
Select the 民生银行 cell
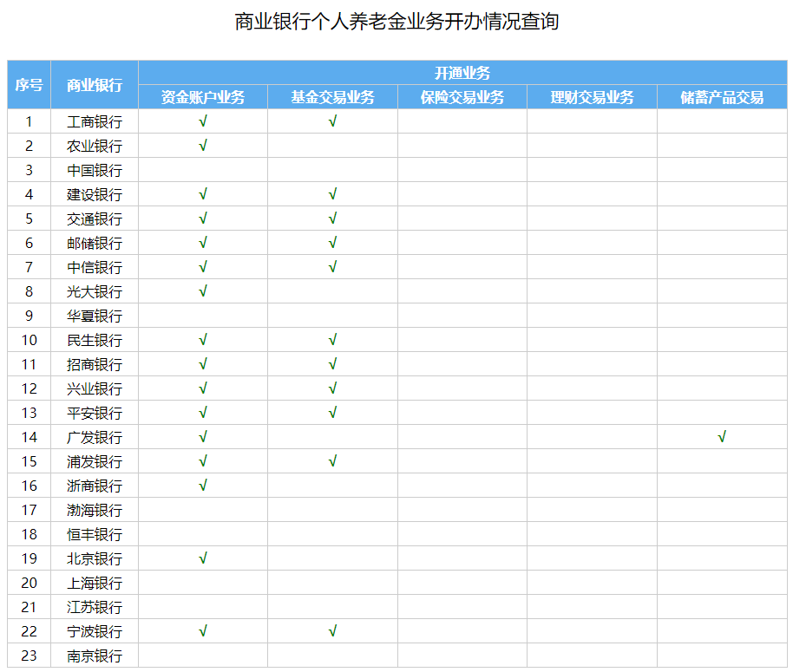(95, 340)
